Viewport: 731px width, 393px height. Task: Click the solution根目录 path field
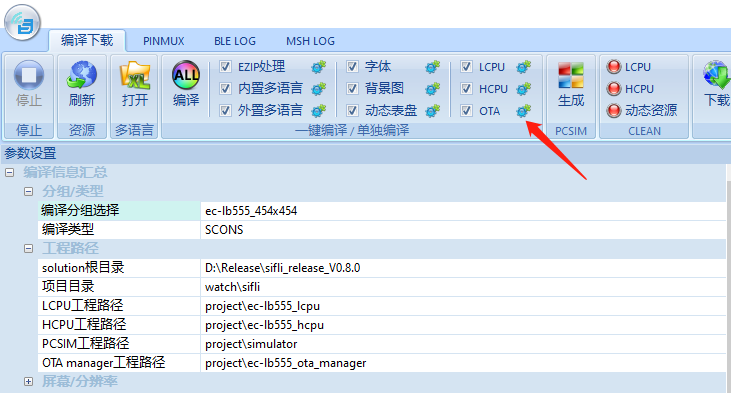(463, 268)
